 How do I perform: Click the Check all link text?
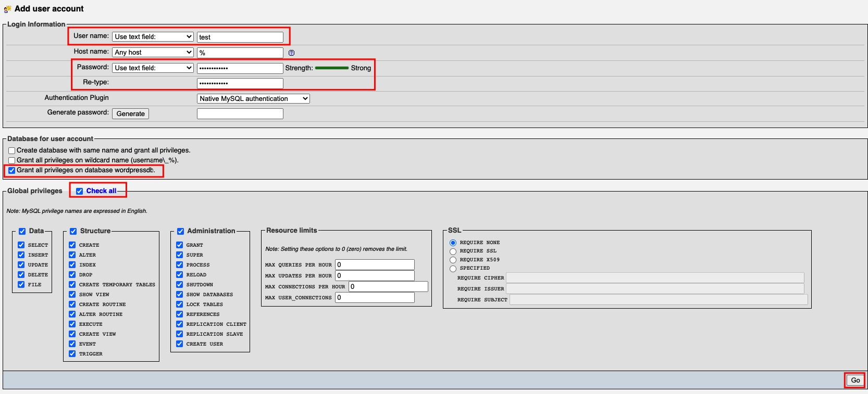click(101, 191)
